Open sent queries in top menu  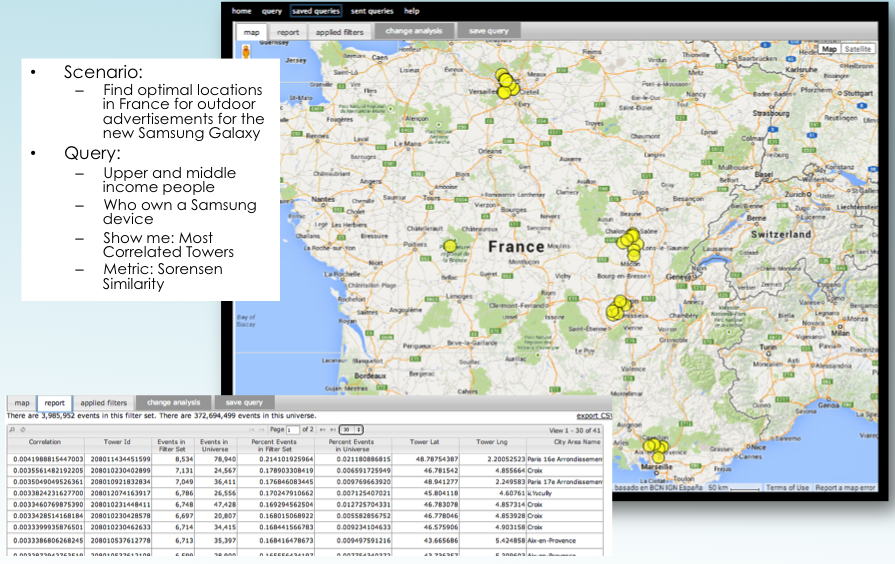pos(372,11)
